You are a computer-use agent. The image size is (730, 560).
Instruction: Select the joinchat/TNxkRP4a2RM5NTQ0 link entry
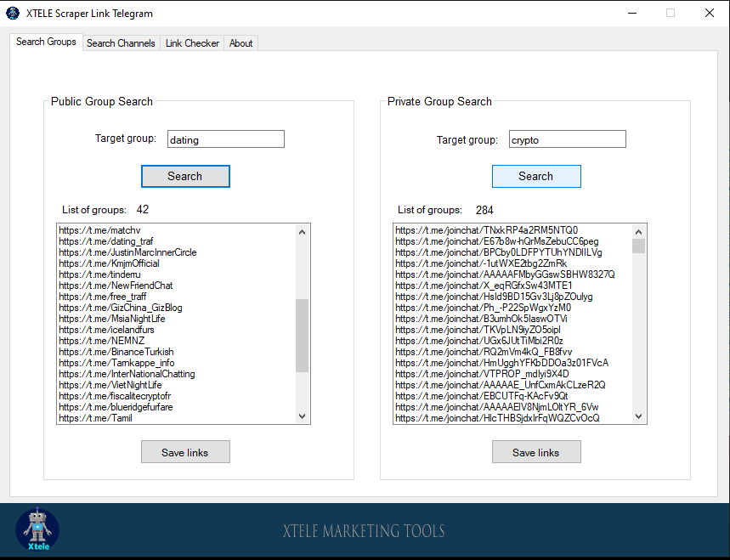(486, 230)
